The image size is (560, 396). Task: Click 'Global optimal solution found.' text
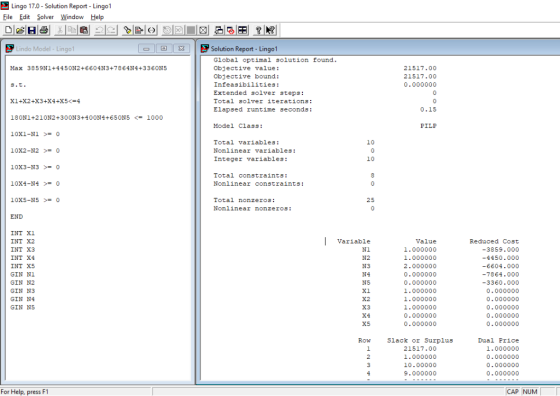(x=275, y=60)
